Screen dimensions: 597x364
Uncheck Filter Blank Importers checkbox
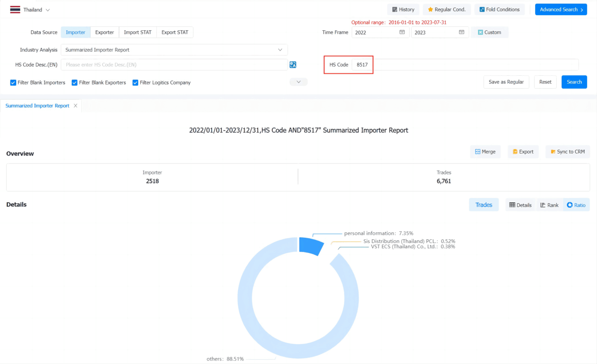(x=13, y=83)
